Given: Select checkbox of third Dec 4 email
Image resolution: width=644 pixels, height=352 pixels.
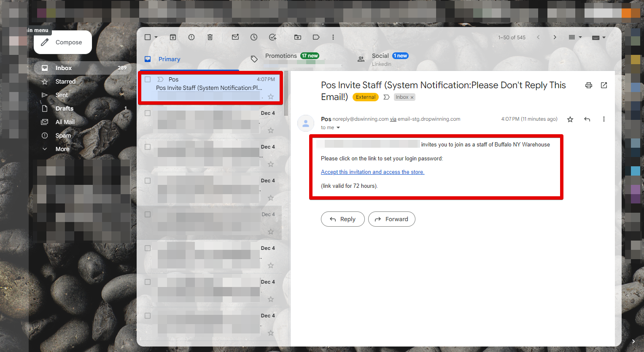Looking at the screenshot, I should click(x=148, y=181).
